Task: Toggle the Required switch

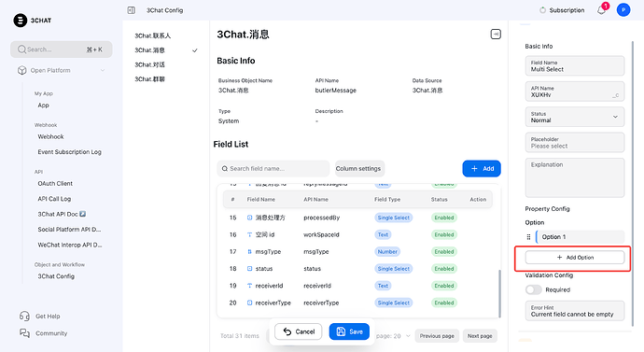Action: 534,289
